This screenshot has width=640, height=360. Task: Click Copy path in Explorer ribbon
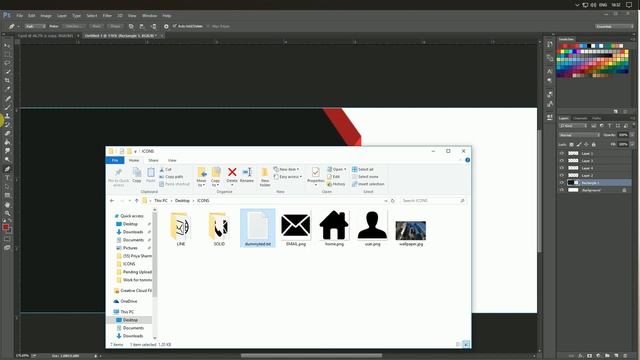coord(171,177)
